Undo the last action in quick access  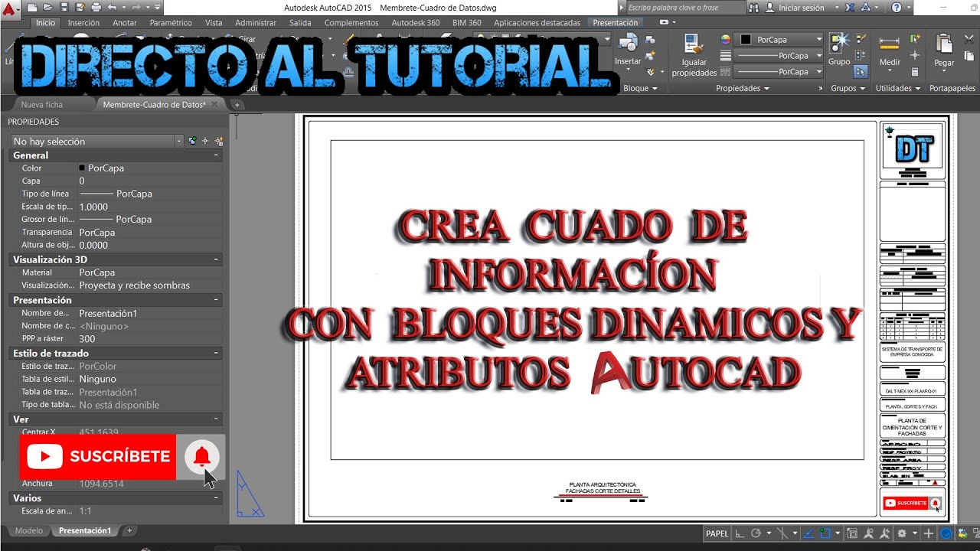pyautogui.click(x=112, y=7)
